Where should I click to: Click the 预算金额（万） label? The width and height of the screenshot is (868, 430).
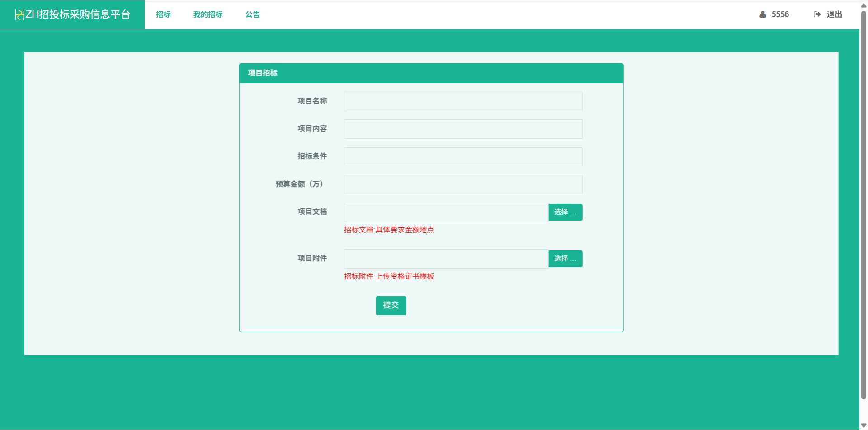tap(300, 184)
